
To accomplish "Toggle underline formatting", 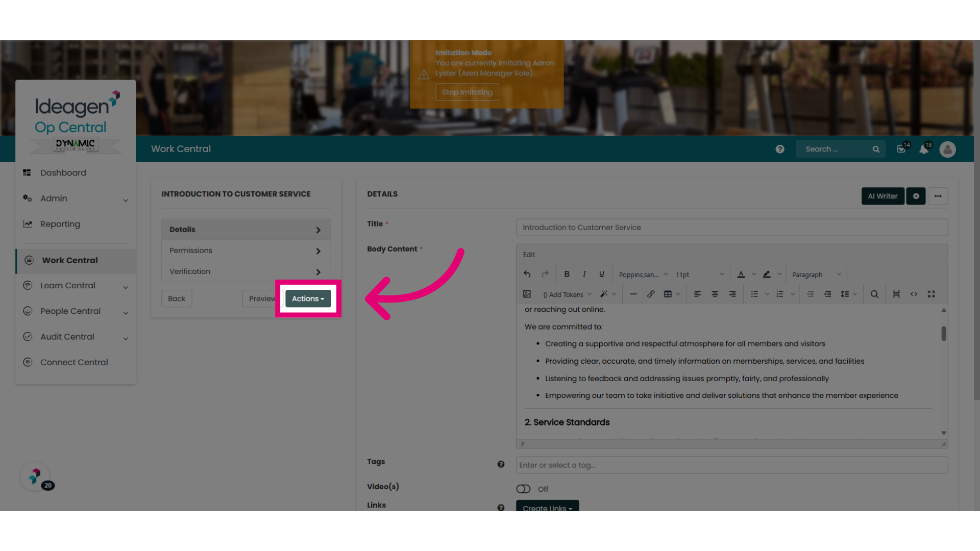I will point(602,274).
